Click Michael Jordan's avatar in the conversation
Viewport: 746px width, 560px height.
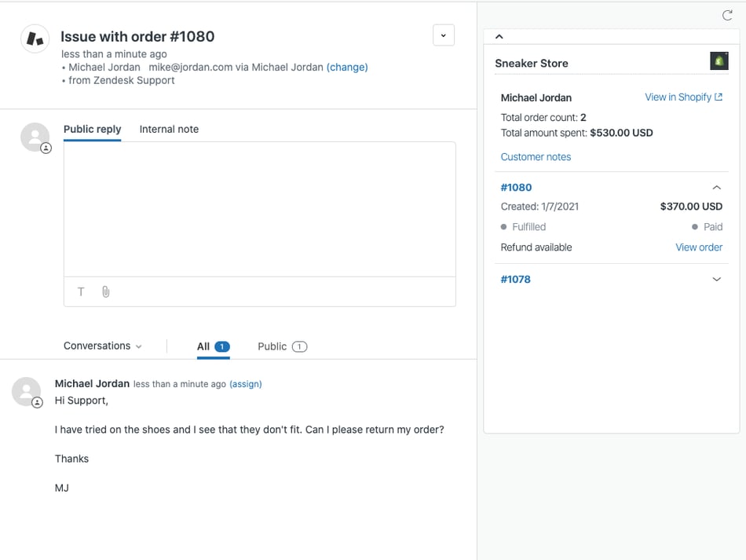tap(26, 392)
